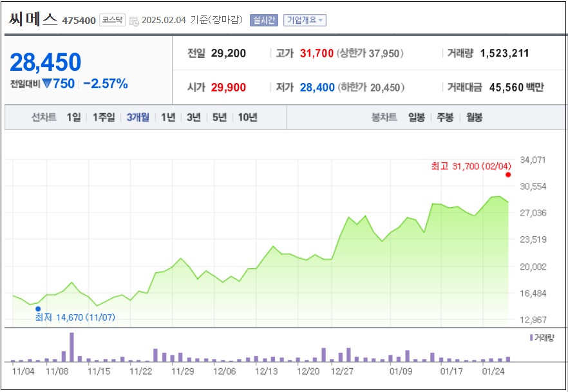
Task: Click the 12/27 date axis label
Action: (343, 371)
